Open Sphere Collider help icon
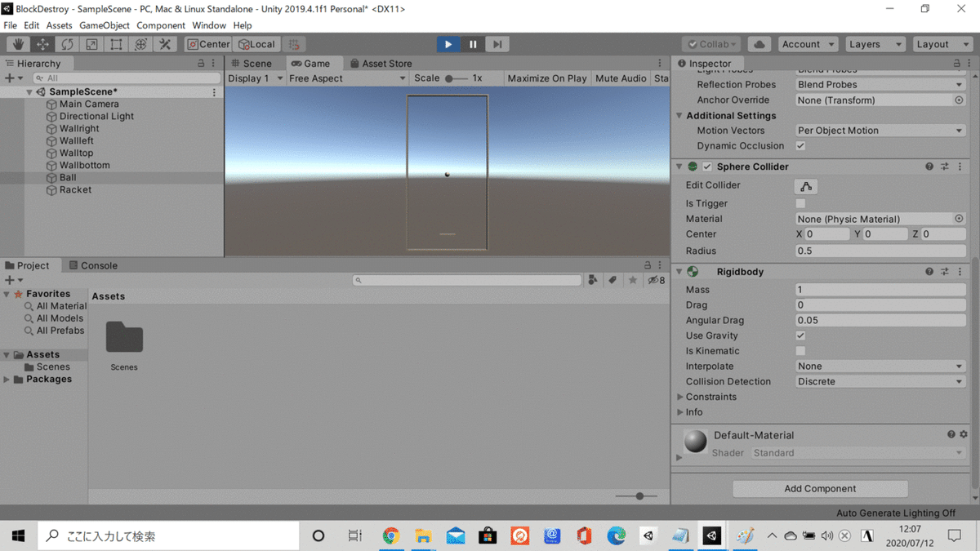This screenshot has width=980, height=551. coord(929,167)
